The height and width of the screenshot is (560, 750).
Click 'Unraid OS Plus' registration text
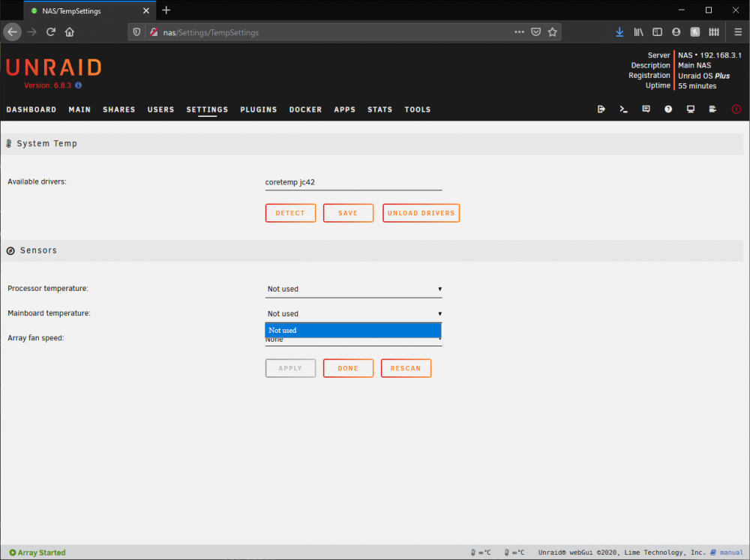703,76
